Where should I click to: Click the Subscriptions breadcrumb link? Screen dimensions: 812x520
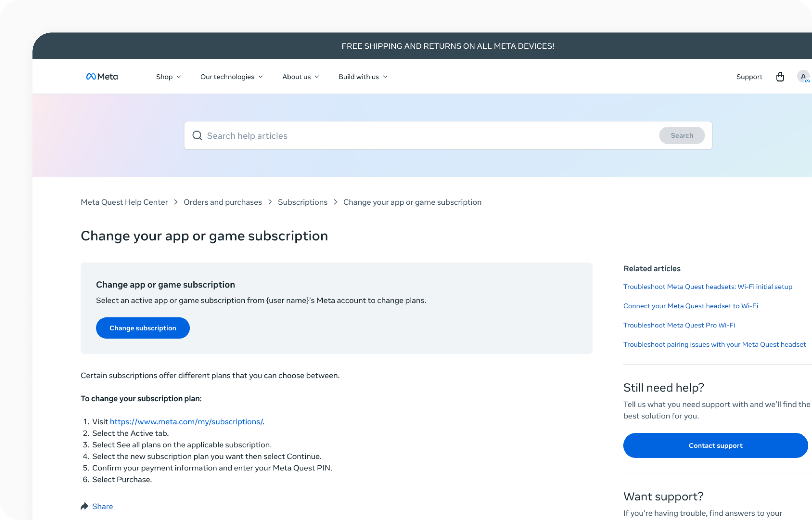[302, 201]
